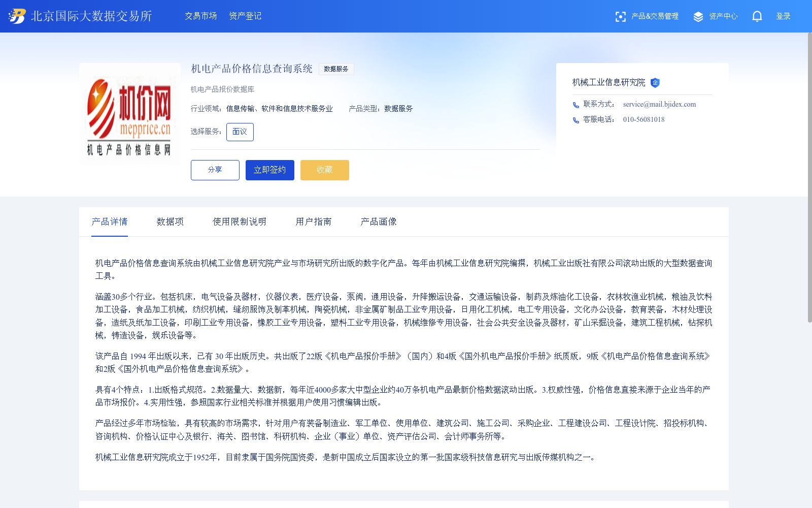Viewport: 812px width, 508px height.
Task: Click the 立即签约 button
Action: coord(269,170)
